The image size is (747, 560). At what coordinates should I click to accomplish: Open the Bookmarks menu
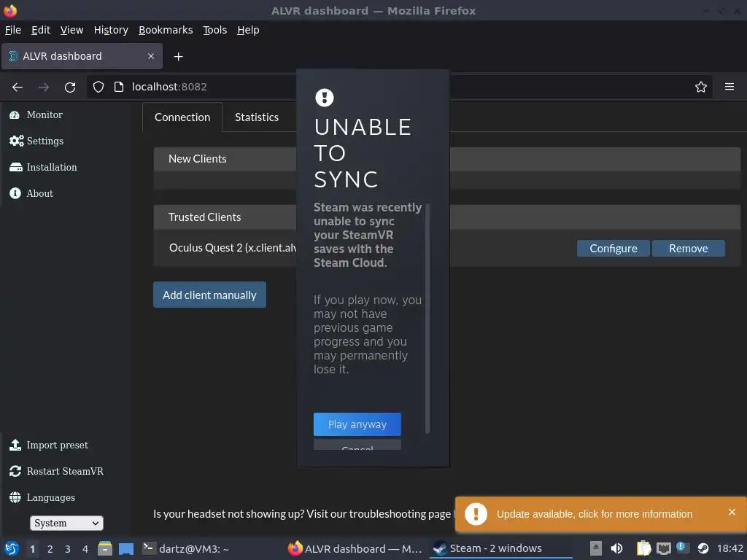(x=166, y=30)
